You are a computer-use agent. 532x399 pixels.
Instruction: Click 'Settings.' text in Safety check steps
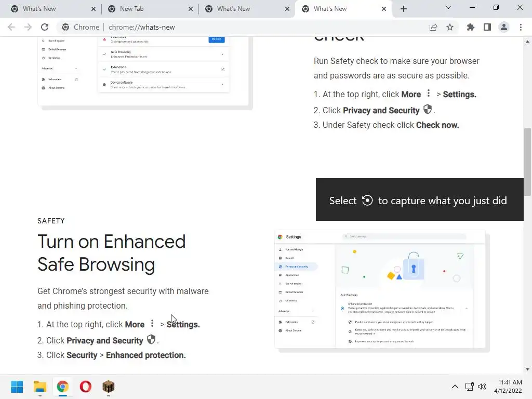click(x=459, y=95)
